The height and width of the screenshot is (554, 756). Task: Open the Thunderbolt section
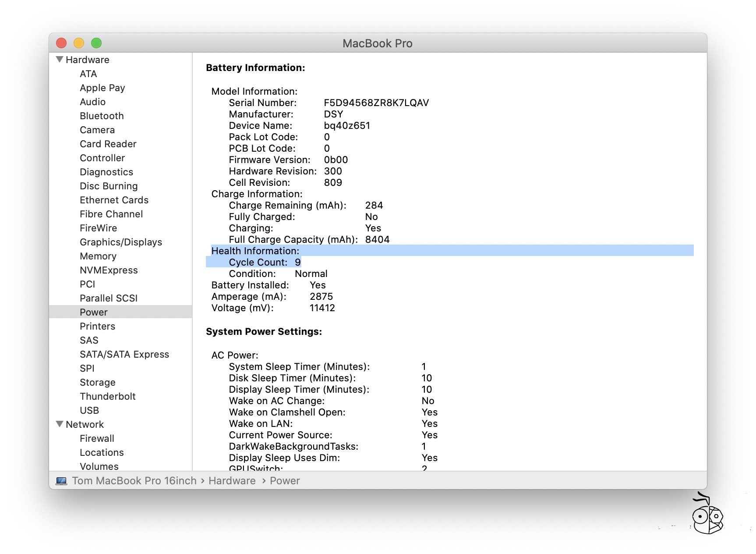coord(108,396)
